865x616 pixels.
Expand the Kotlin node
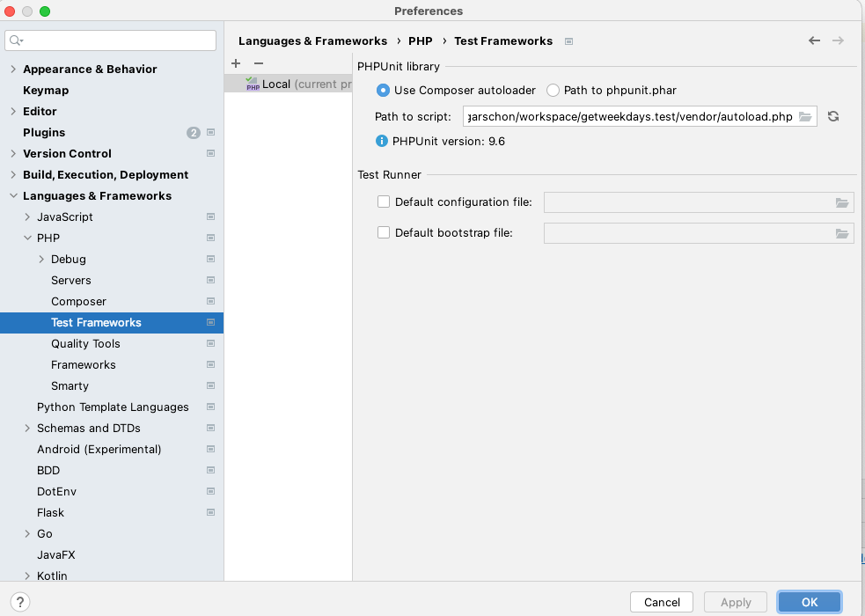click(27, 576)
